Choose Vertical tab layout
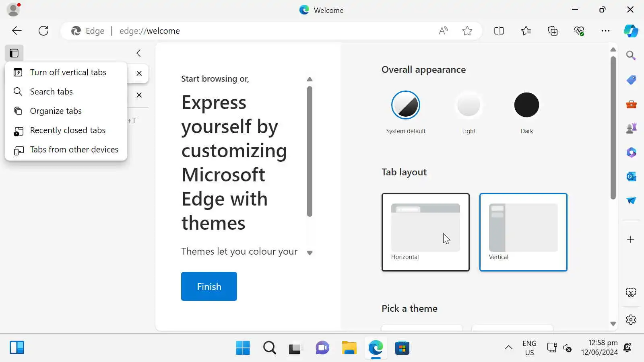 [x=523, y=232]
